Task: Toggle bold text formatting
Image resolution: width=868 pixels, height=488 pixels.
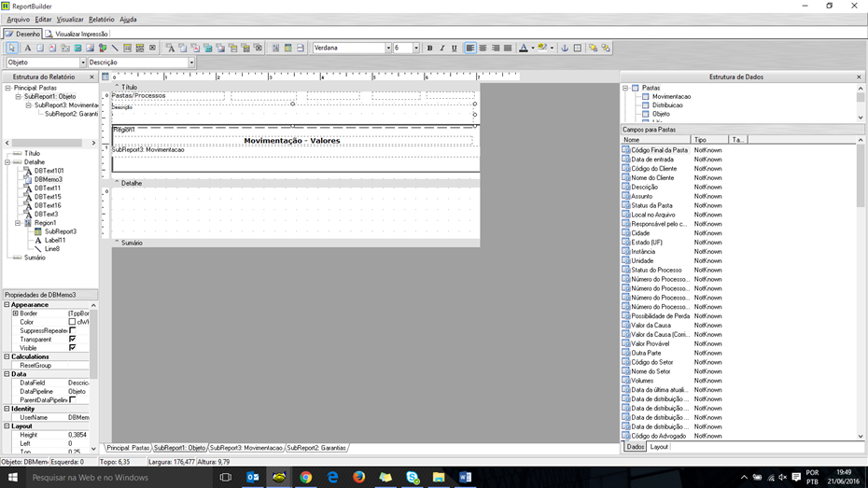Action: tap(429, 49)
